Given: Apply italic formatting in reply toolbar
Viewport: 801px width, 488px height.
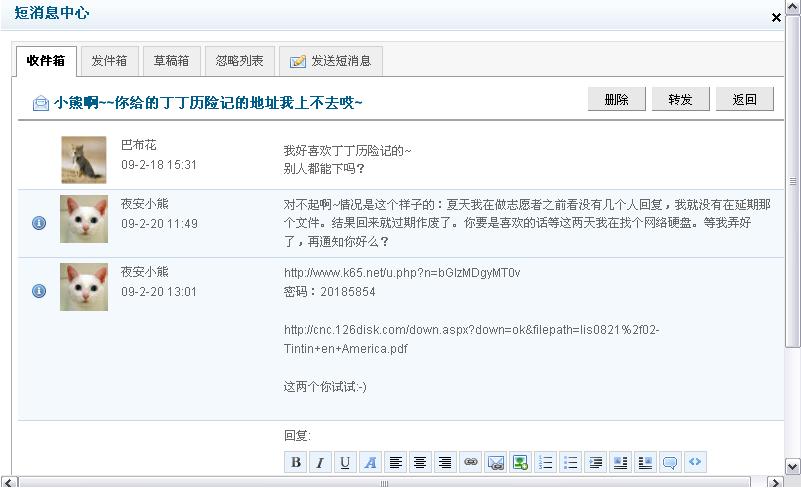Looking at the screenshot, I should 320,462.
